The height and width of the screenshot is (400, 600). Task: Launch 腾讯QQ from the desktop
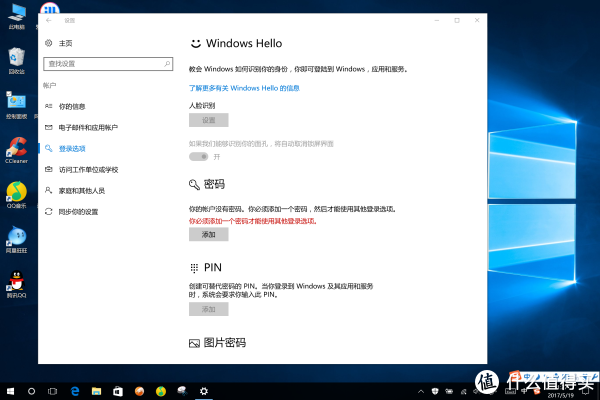[16, 284]
